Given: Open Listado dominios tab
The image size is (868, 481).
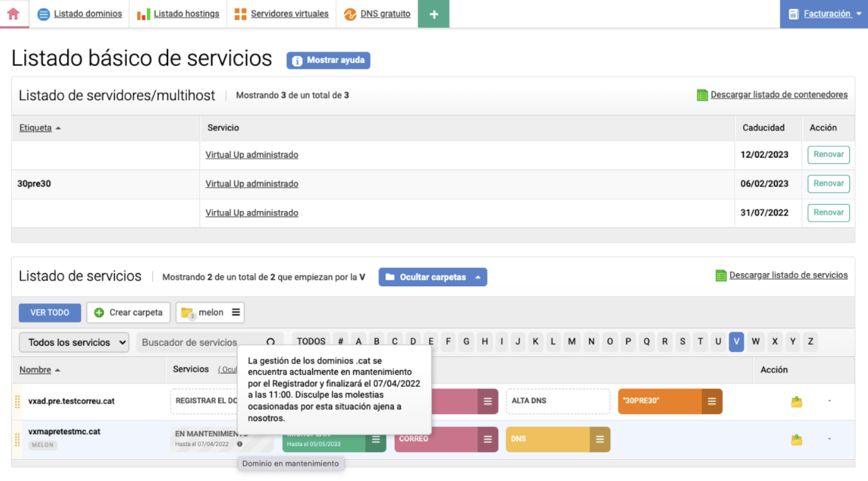Looking at the screenshot, I should 80,14.
